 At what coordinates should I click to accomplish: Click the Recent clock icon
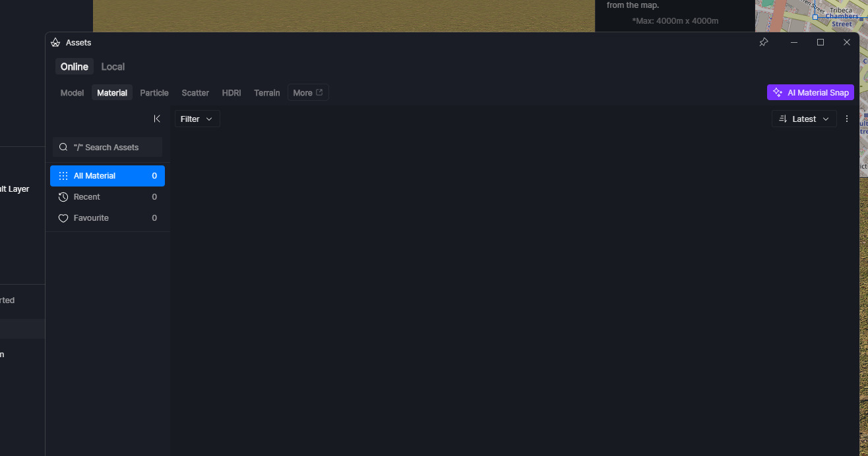point(63,197)
